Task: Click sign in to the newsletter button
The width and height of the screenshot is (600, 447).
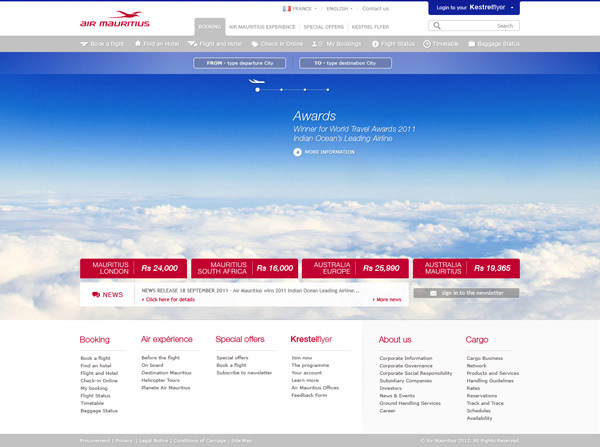Action: (466, 293)
